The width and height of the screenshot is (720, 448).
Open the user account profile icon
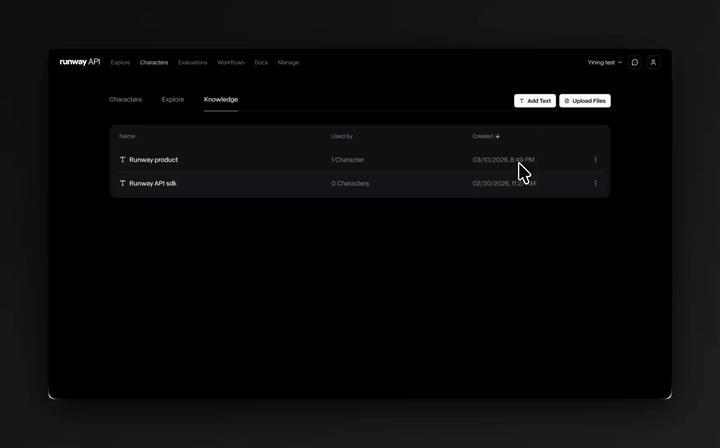pyautogui.click(x=653, y=62)
